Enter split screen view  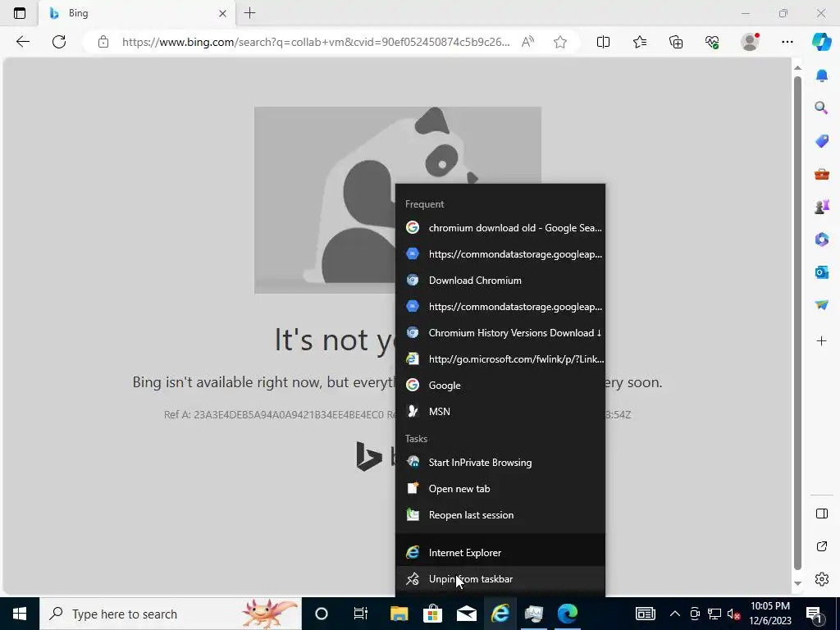[x=603, y=42]
